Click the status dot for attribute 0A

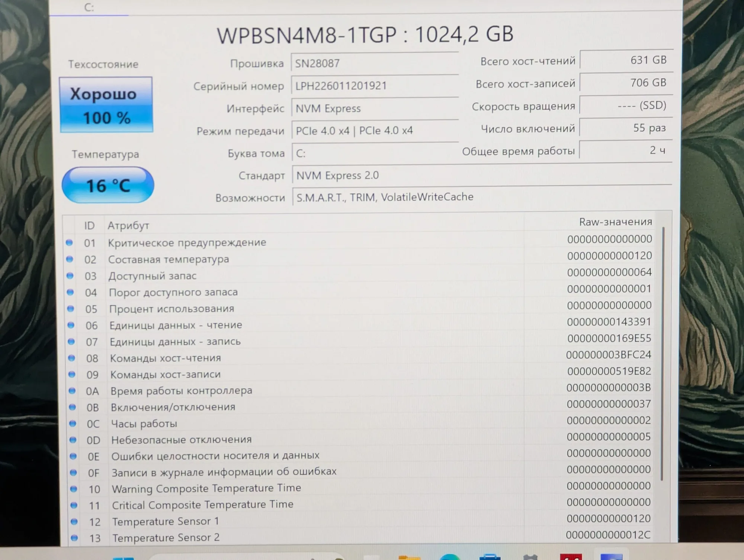(x=72, y=391)
